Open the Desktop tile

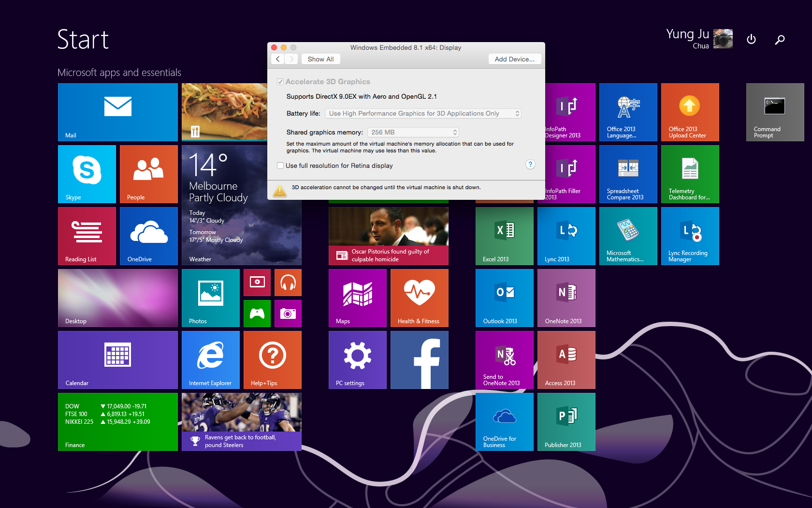coord(117,298)
